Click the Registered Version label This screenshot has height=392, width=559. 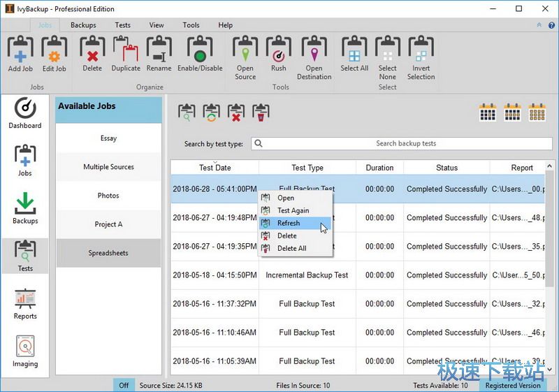[513, 385]
